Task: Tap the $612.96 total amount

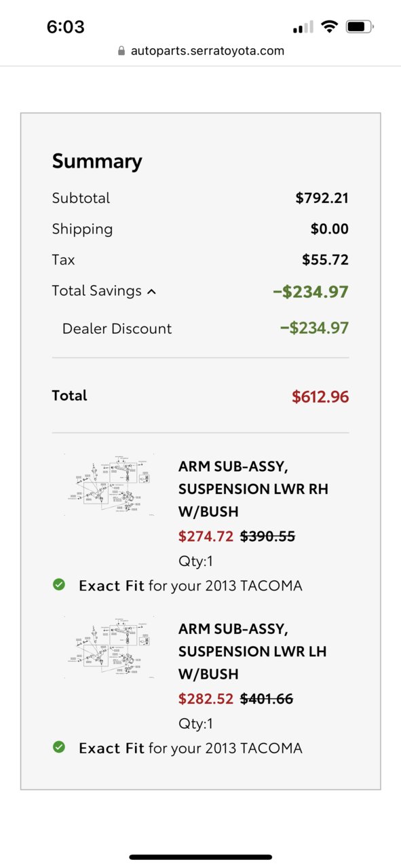Action: tap(320, 397)
